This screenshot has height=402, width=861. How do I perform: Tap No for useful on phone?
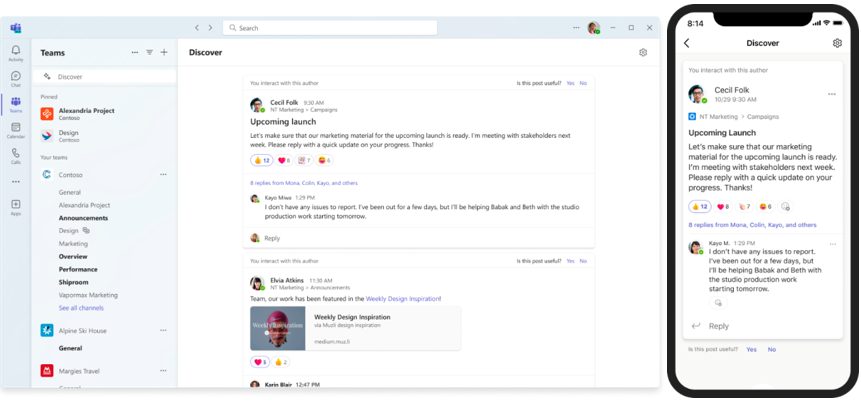click(x=771, y=349)
